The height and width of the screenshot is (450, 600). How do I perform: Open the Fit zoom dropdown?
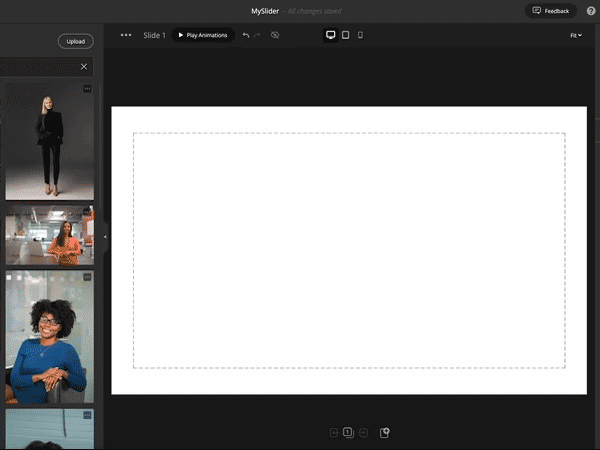575,35
